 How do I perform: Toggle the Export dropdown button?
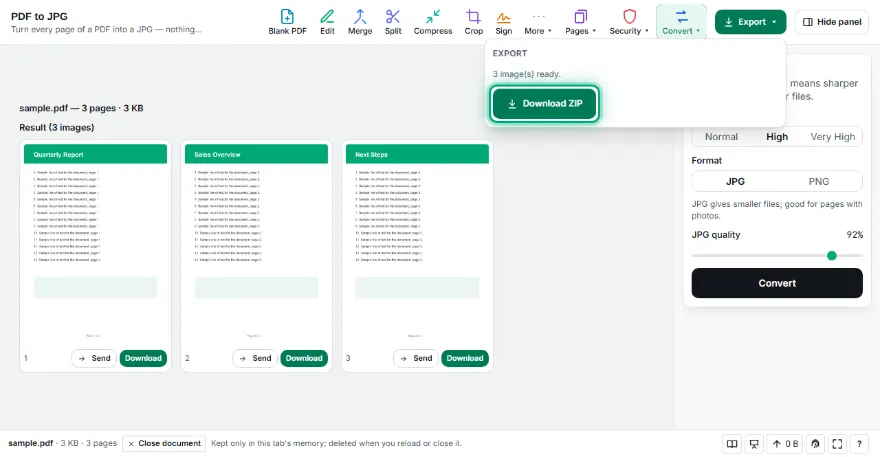750,22
